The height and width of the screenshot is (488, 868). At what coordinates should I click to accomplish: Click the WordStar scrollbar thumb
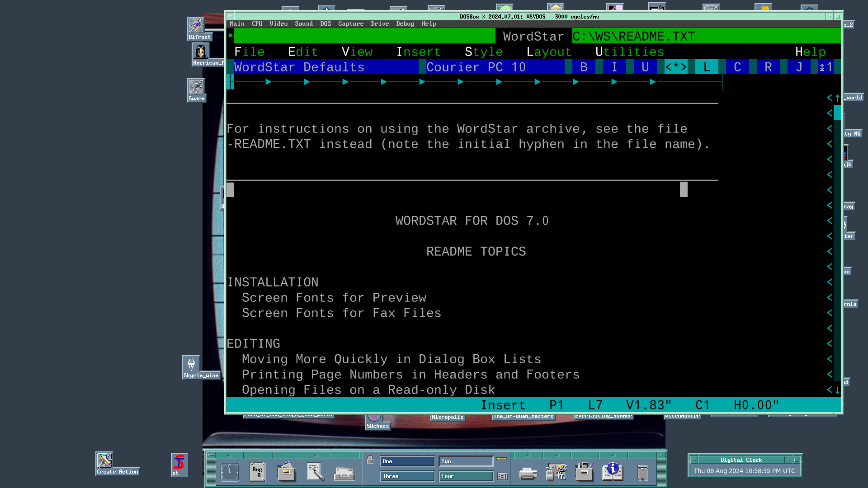click(837, 113)
